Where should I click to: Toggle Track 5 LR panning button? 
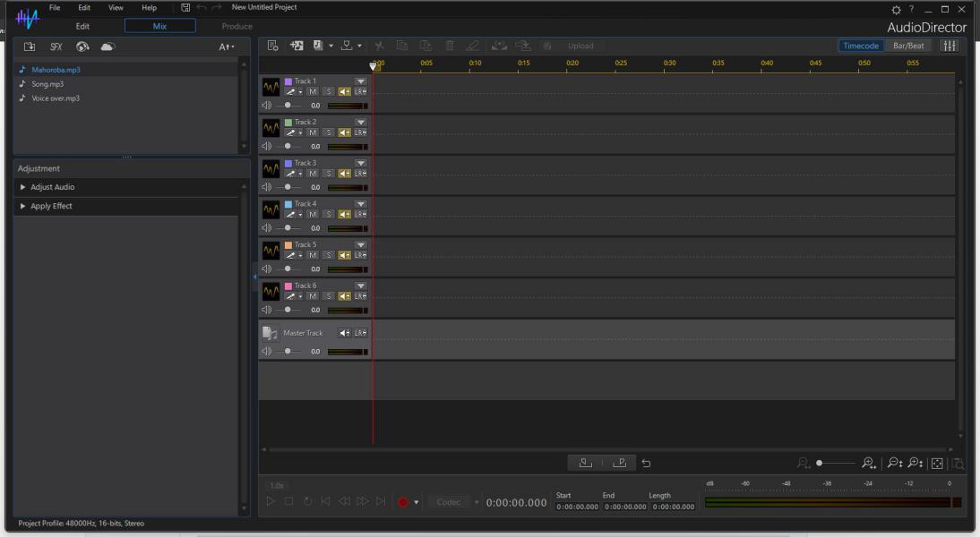(x=361, y=255)
